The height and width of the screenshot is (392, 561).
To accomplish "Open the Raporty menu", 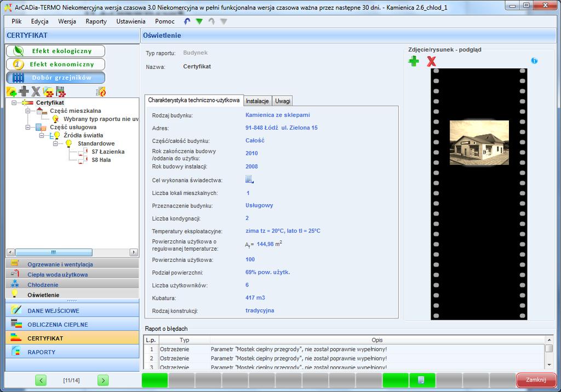I will [x=96, y=21].
